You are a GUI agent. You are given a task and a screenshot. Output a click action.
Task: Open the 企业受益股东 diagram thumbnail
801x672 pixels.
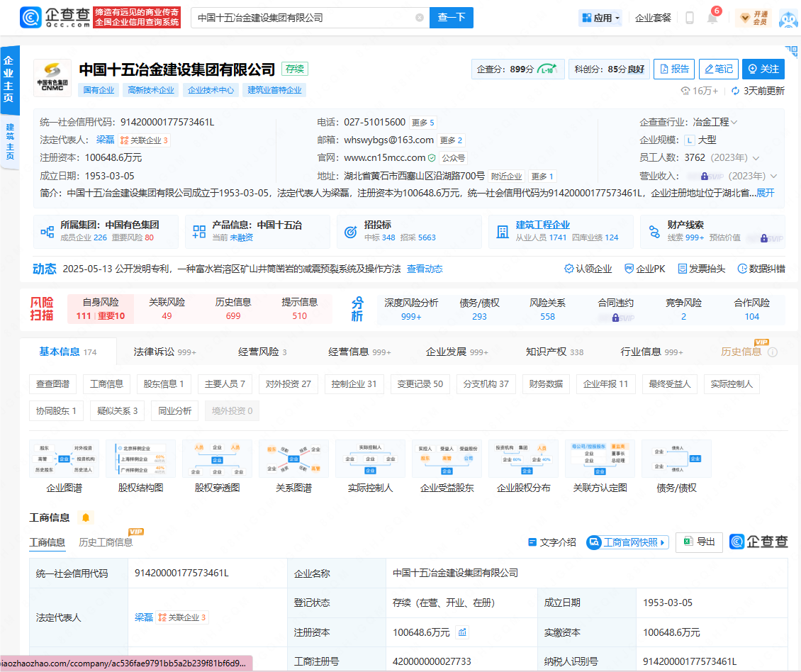[x=447, y=459]
